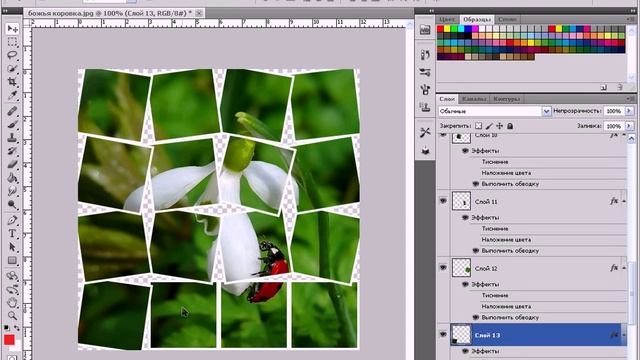The width and height of the screenshot is (640, 360).
Task: Hide layer Слой 11
Action: (443, 201)
